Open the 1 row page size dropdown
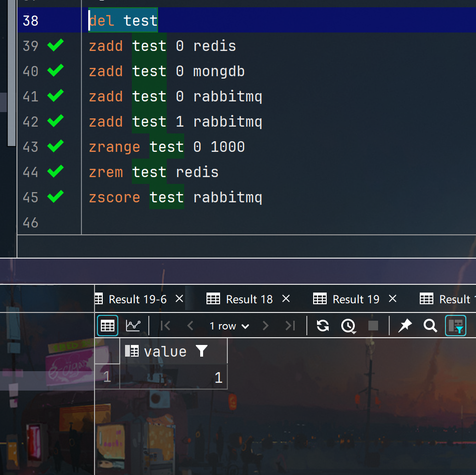The height and width of the screenshot is (475, 476). [229, 326]
